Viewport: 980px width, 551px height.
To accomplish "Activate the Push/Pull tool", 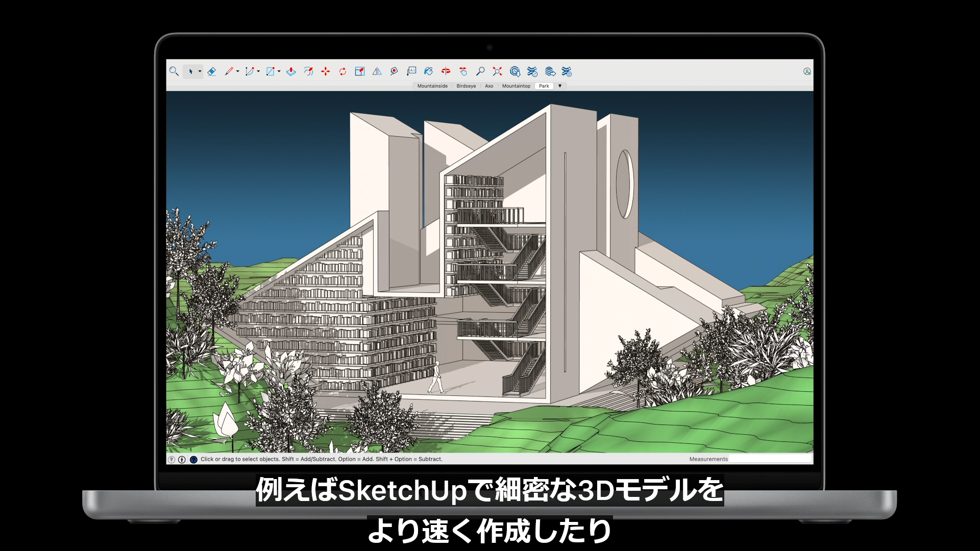I will coord(291,71).
